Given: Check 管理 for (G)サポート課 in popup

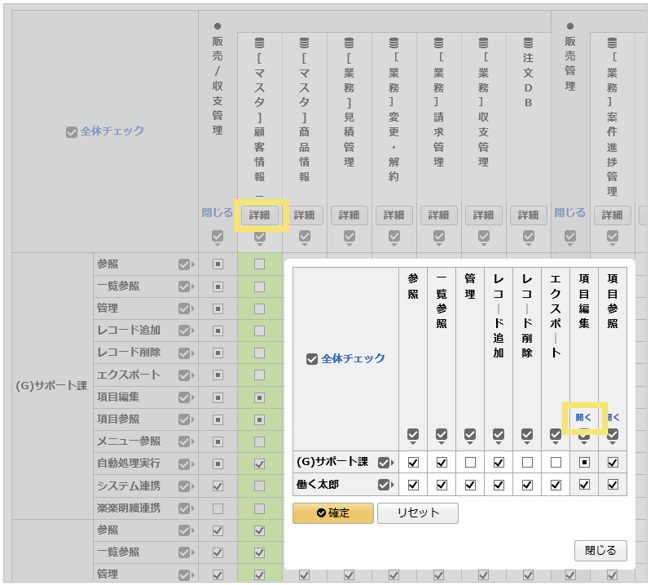Looking at the screenshot, I should point(470,462).
